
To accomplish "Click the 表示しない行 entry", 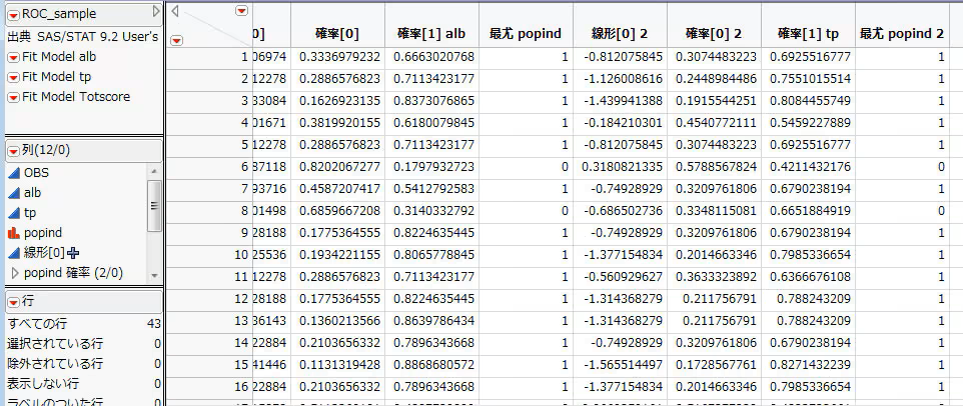I will click(84, 384).
